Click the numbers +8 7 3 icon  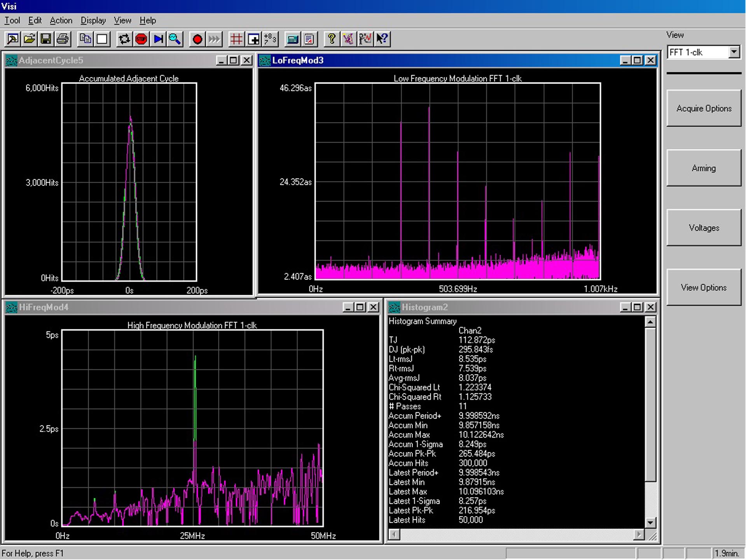pos(270,39)
